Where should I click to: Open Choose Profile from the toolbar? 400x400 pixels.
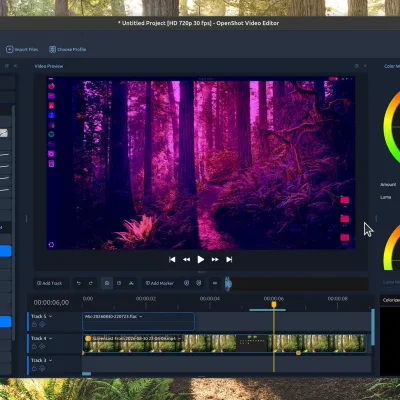pyautogui.click(x=68, y=49)
